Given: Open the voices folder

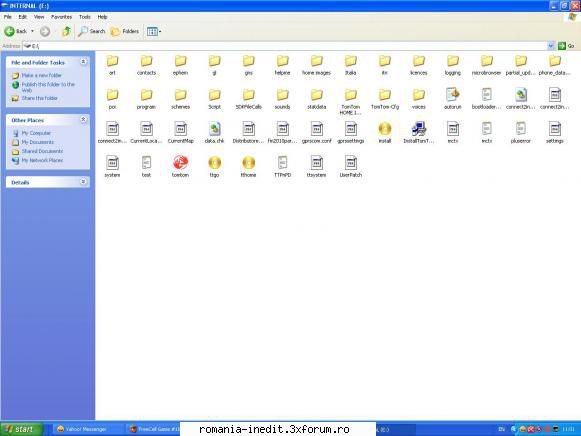Looking at the screenshot, I should pyautogui.click(x=419, y=99).
